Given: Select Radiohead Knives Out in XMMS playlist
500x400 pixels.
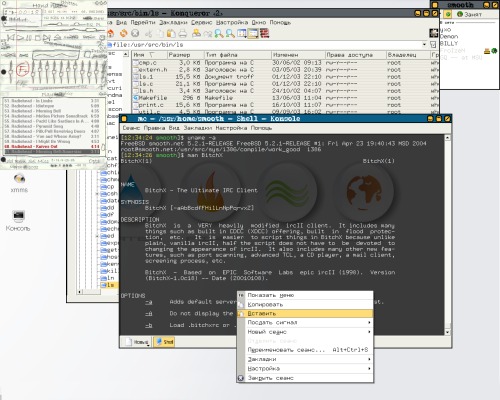Looking at the screenshot, I should 52,146.
